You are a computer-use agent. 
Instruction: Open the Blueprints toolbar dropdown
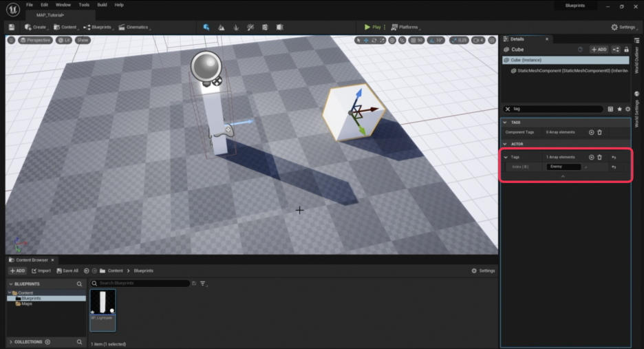coord(98,27)
